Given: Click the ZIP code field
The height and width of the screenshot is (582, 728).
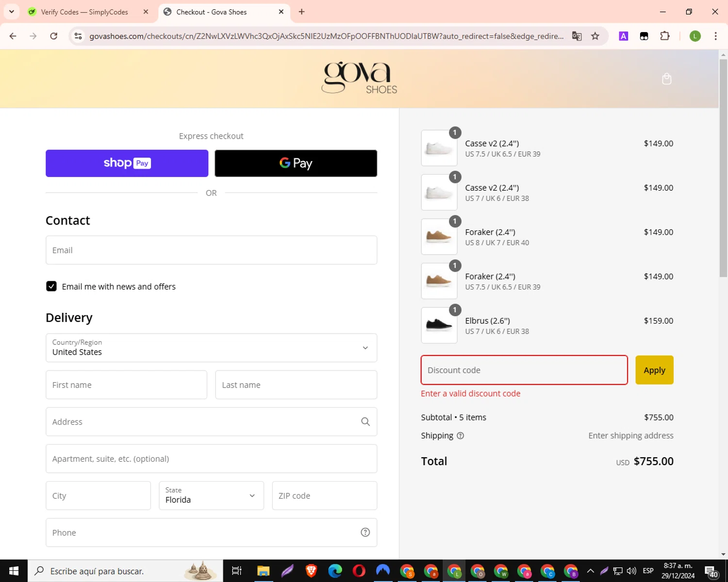Looking at the screenshot, I should click(x=325, y=496).
